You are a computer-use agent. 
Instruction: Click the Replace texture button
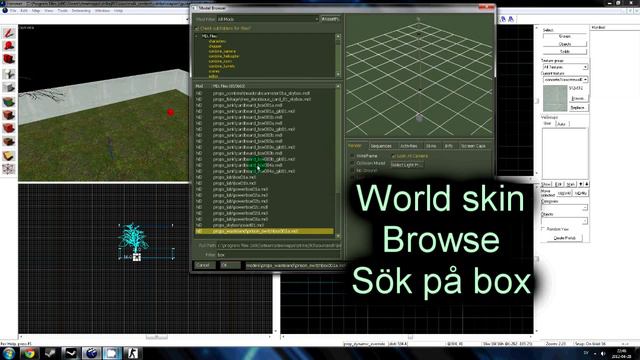coord(578,108)
